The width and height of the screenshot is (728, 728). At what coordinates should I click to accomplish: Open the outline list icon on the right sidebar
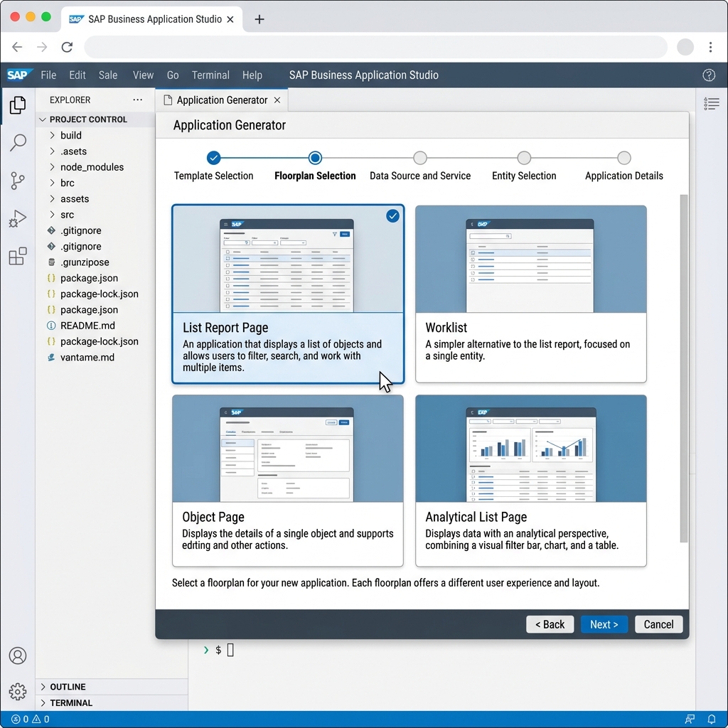pyautogui.click(x=711, y=103)
